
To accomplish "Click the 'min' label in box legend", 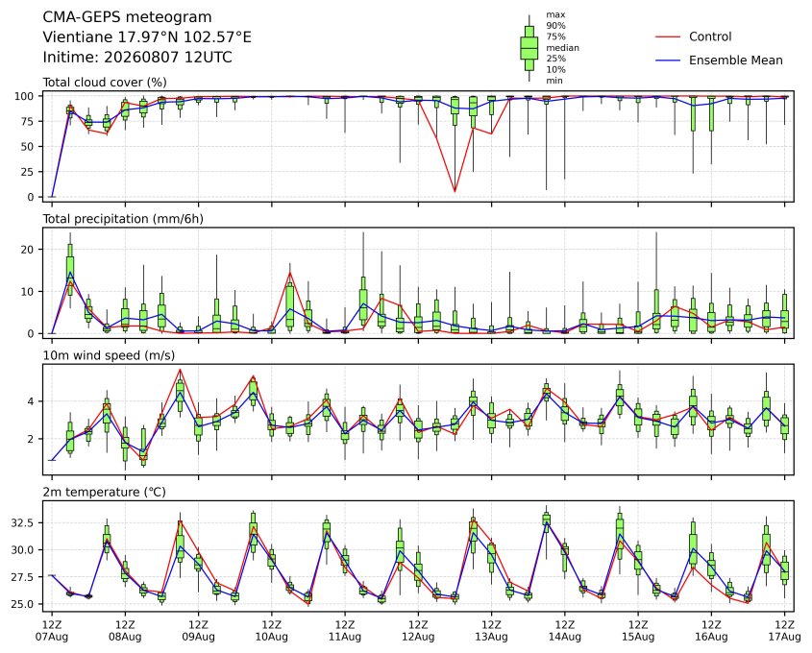I will pos(554,81).
